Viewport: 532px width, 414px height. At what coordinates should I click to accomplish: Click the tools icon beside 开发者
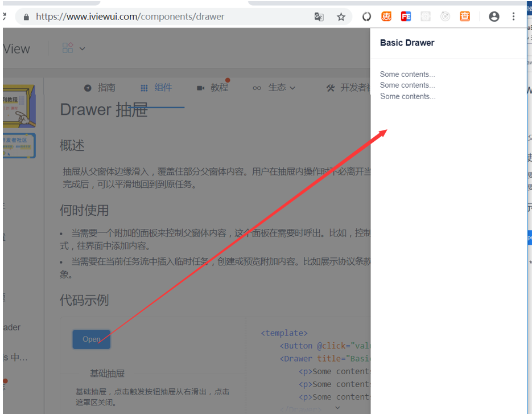click(x=331, y=88)
